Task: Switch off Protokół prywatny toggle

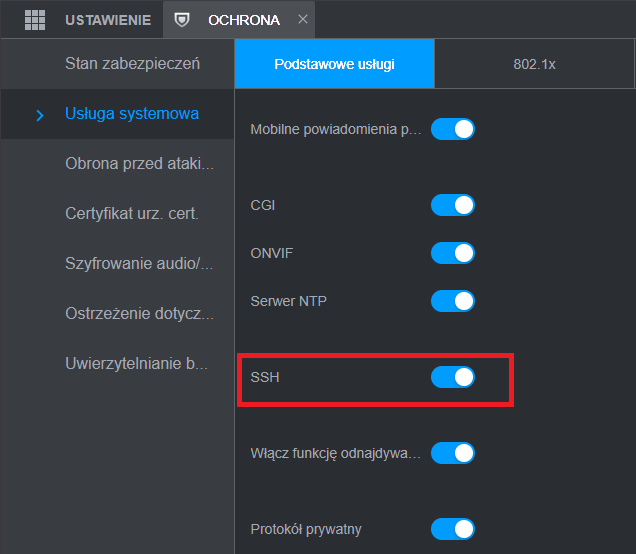Action: pos(452,529)
